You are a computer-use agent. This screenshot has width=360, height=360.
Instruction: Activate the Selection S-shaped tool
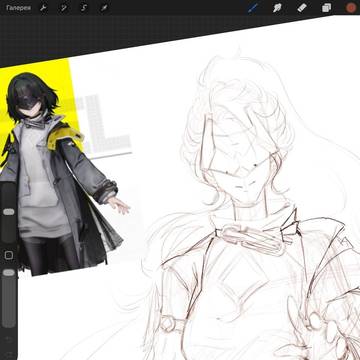84,8
